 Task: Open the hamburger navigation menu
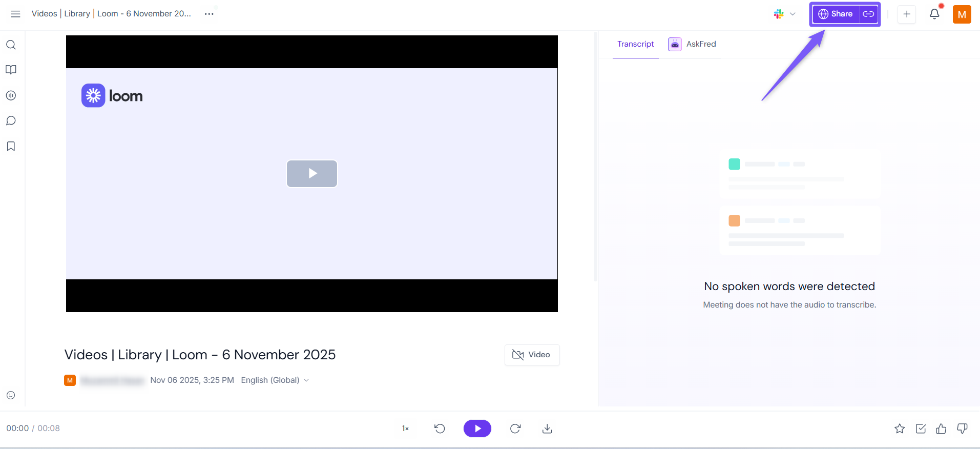pos(15,14)
